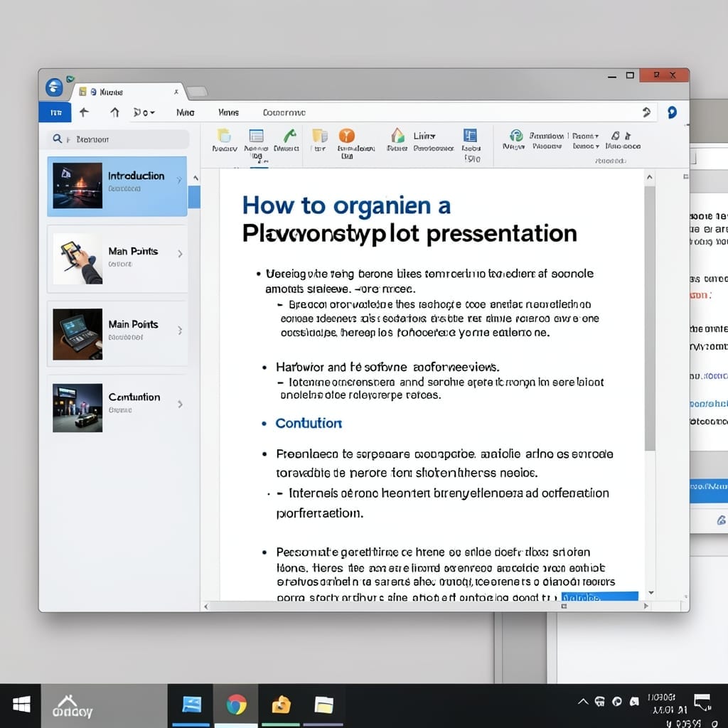The image size is (728, 728).
Task: Open the Windows Start menu
Action: [x=21, y=705]
